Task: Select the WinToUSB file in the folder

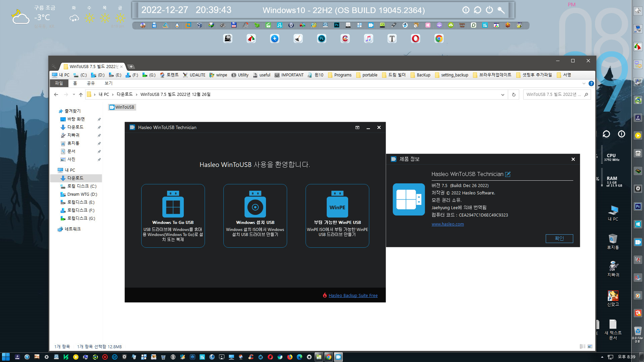Action: click(122, 107)
